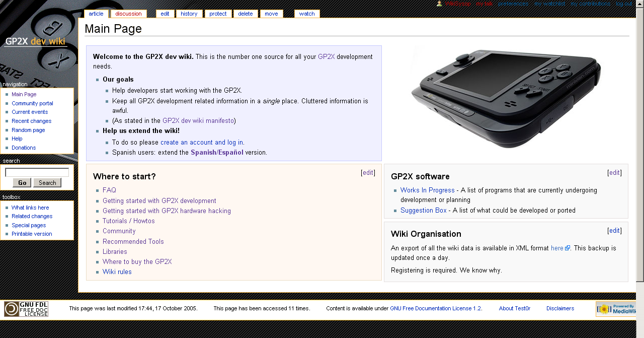
Task: Open the About Test0r link
Action: coord(515,308)
